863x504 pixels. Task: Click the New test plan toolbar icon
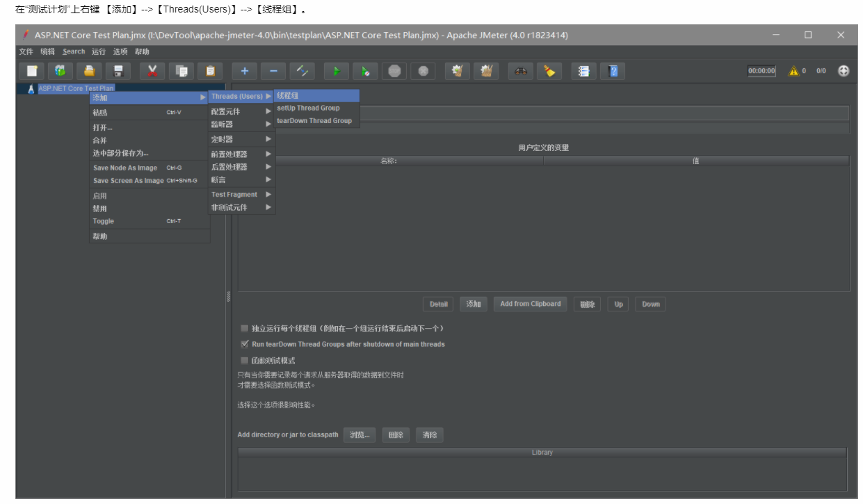[x=33, y=71]
